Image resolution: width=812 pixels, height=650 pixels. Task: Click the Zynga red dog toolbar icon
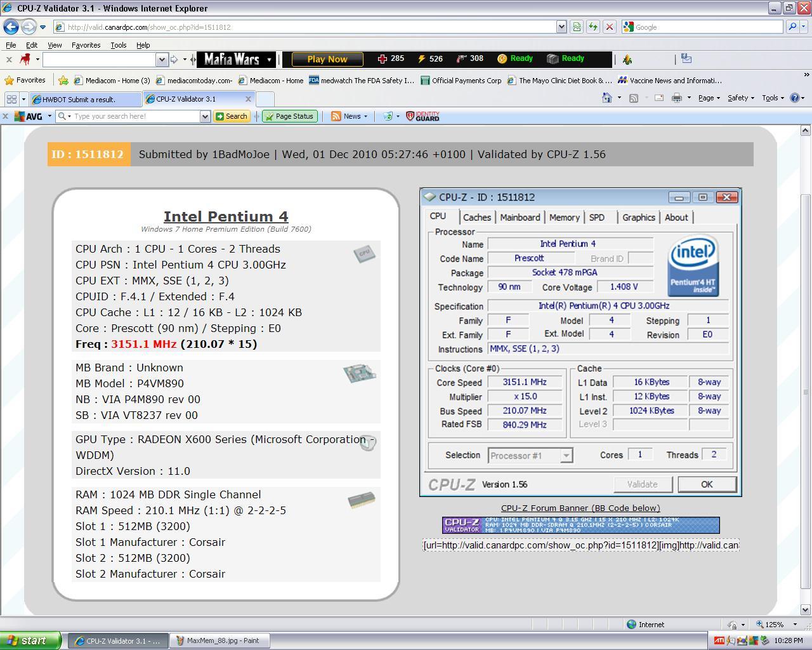point(25,59)
